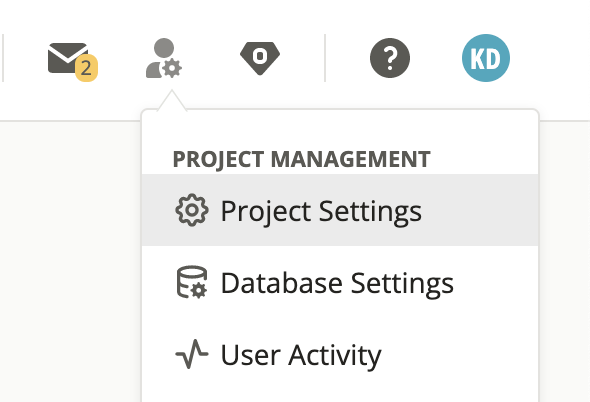This screenshot has height=402, width=590.
Task: Open the help question mark icon
Action: 390,58
